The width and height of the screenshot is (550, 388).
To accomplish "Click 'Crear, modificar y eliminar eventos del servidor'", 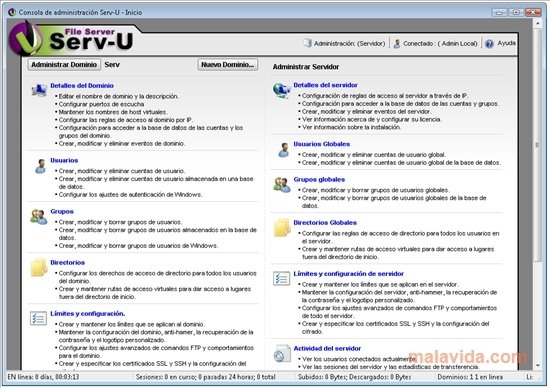I will pyautogui.click(x=367, y=112).
